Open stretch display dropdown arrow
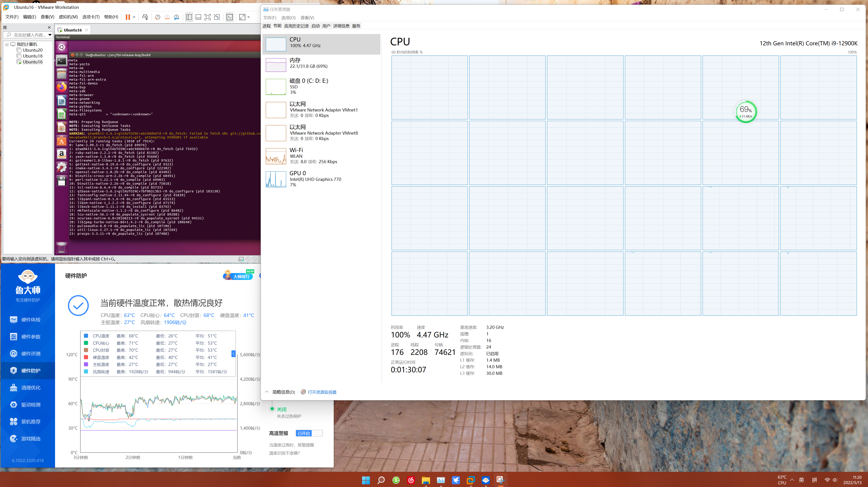Screen dimensions: 868x487 coord(249,17)
